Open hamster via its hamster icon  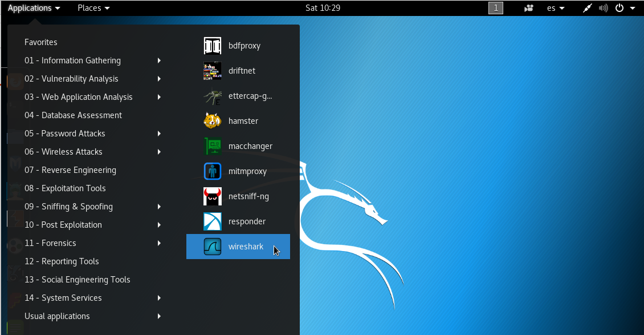[212, 121]
